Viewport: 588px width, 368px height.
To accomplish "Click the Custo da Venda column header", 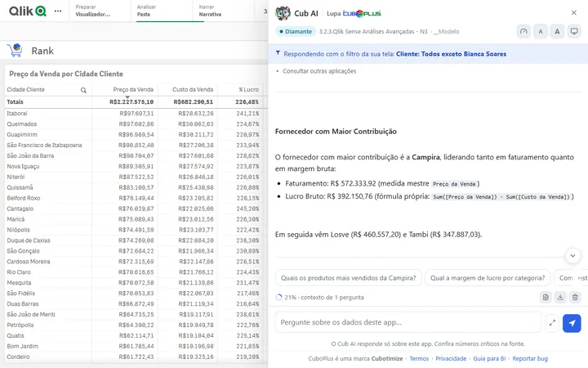I will click(x=193, y=89).
